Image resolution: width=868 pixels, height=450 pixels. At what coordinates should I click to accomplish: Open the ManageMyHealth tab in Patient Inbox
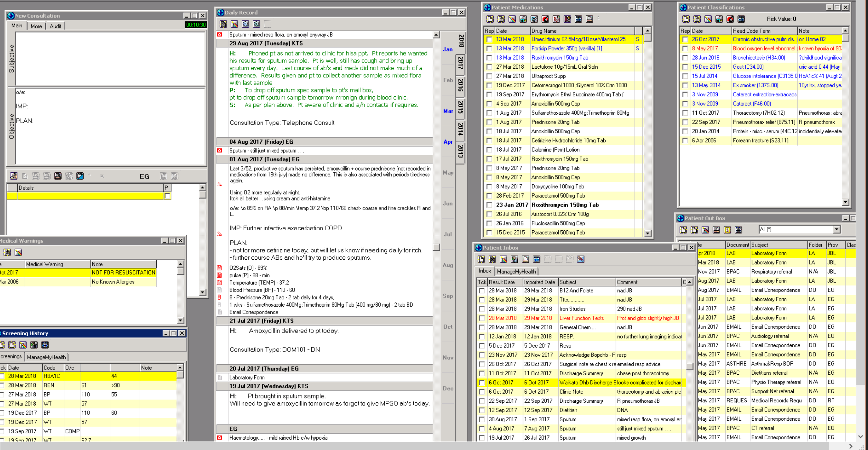coord(516,271)
